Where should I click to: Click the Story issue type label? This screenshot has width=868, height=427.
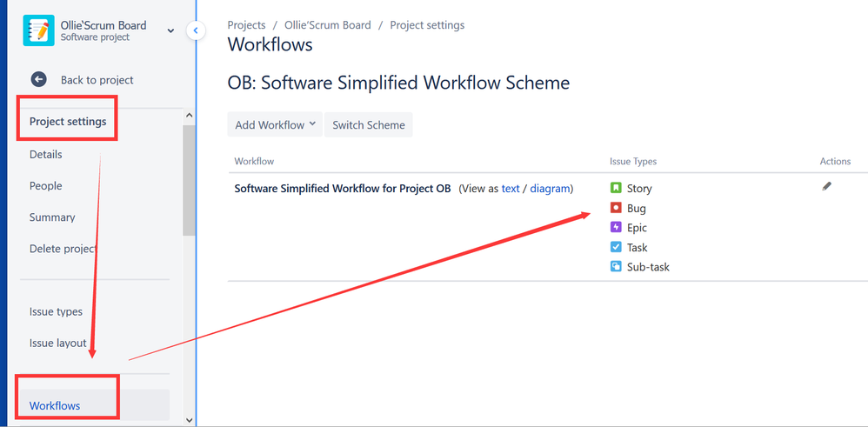coord(639,189)
